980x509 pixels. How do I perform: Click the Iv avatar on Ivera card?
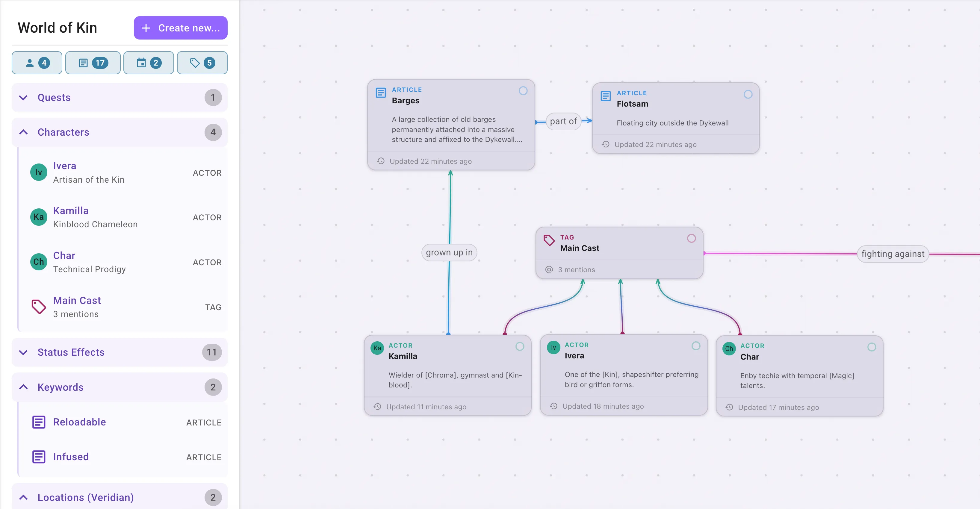pyautogui.click(x=553, y=347)
